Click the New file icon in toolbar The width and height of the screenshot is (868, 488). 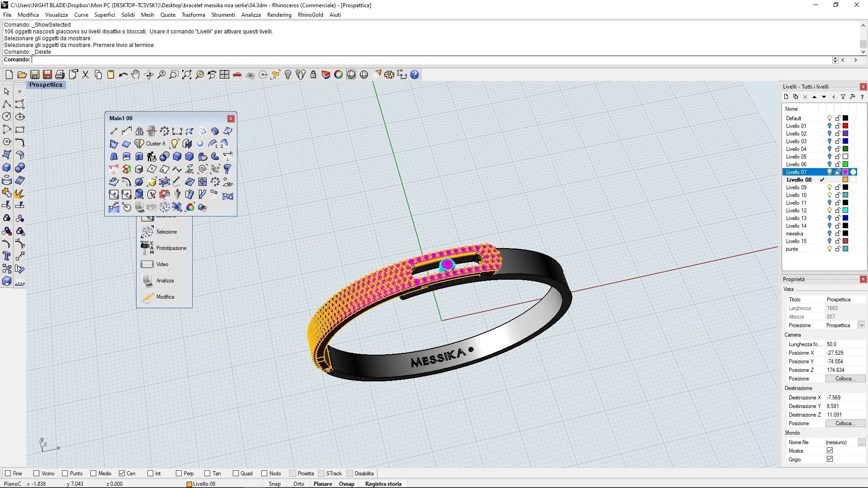pos(9,75)
